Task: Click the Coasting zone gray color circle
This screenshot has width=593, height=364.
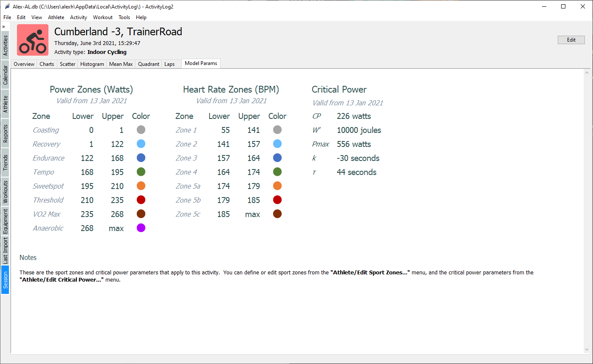Action: [141, 130]
